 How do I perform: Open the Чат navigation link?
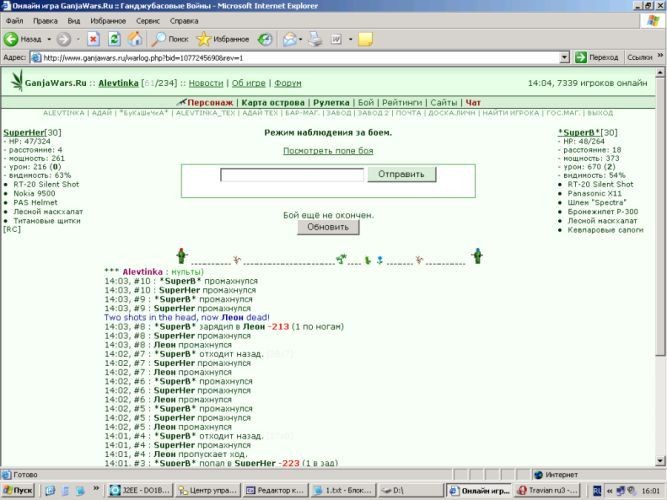(x=473, y=103)
